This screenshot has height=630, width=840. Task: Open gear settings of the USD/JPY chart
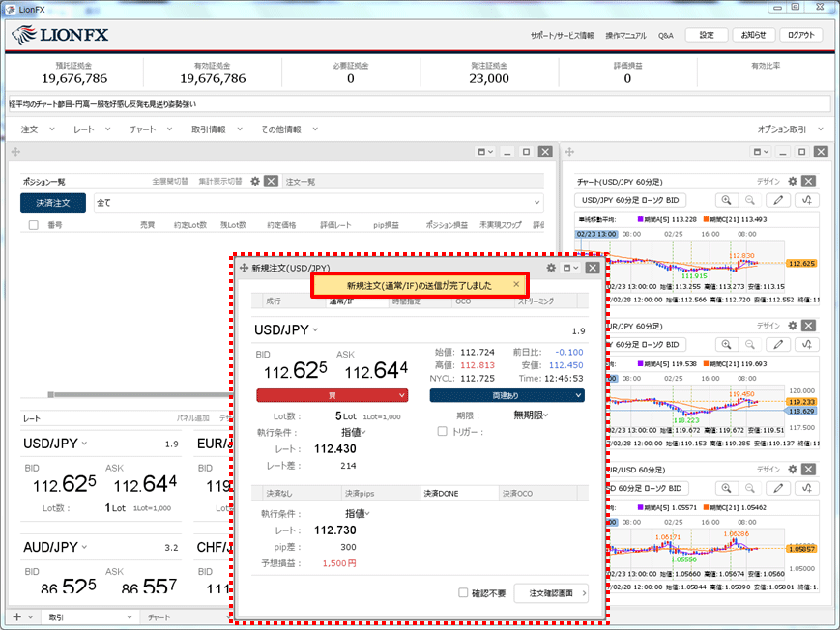pos(793,181)
